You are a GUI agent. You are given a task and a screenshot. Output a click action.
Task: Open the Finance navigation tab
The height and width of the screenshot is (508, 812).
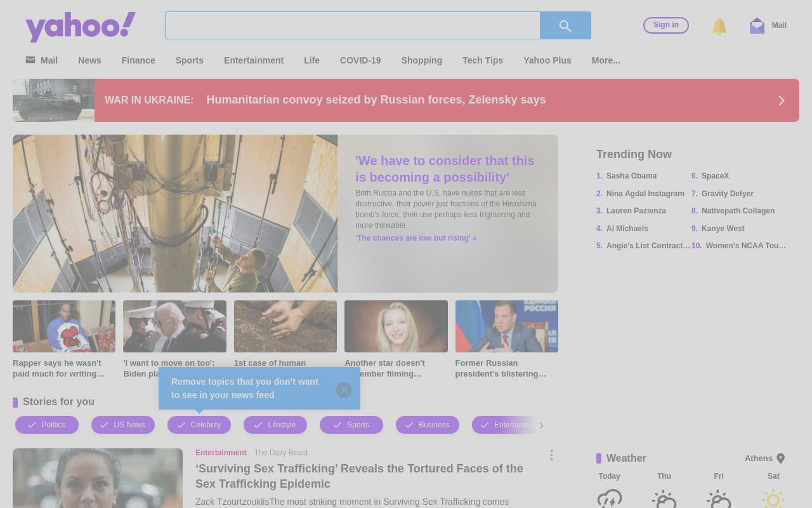click(138, 60)
